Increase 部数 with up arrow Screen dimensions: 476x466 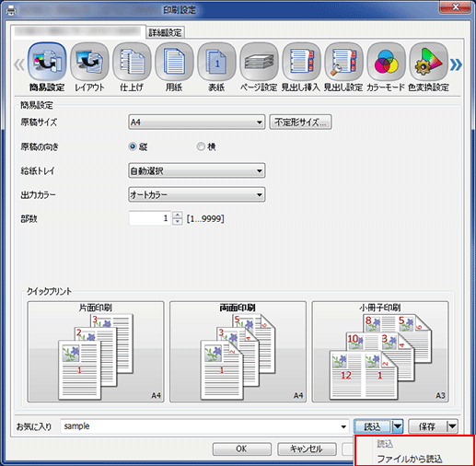tap(178, 215)
